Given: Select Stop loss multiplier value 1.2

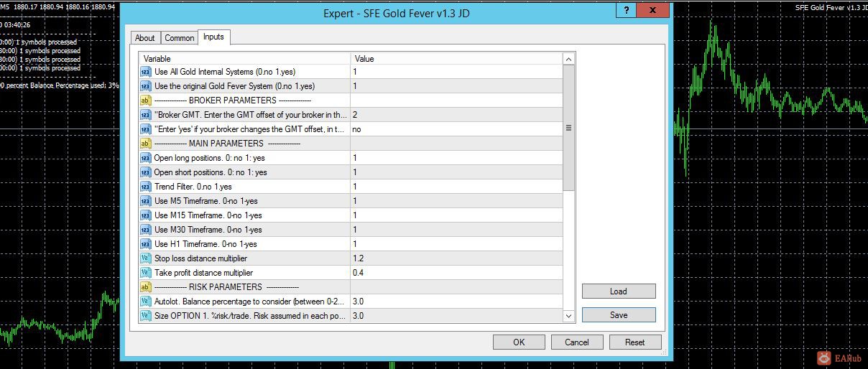Looking at the screenshot, I should click(456, 258).
